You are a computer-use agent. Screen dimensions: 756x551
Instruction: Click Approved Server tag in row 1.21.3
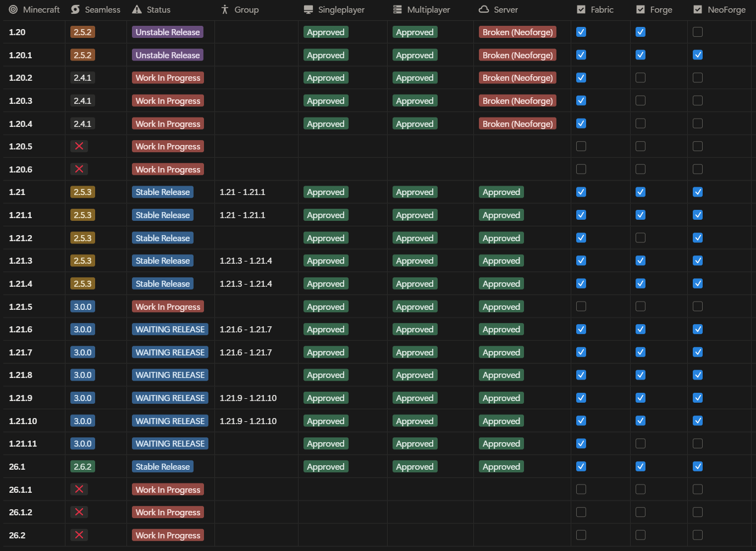pyautogui.click(x=501, y=260)
